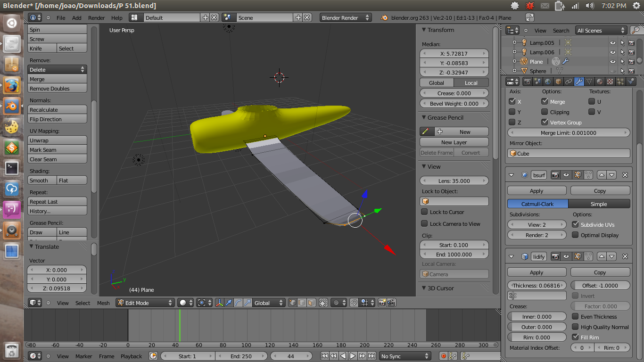Click the current frame field showing 44
Viewport: 644px width, 362px height.
point(291,356)
